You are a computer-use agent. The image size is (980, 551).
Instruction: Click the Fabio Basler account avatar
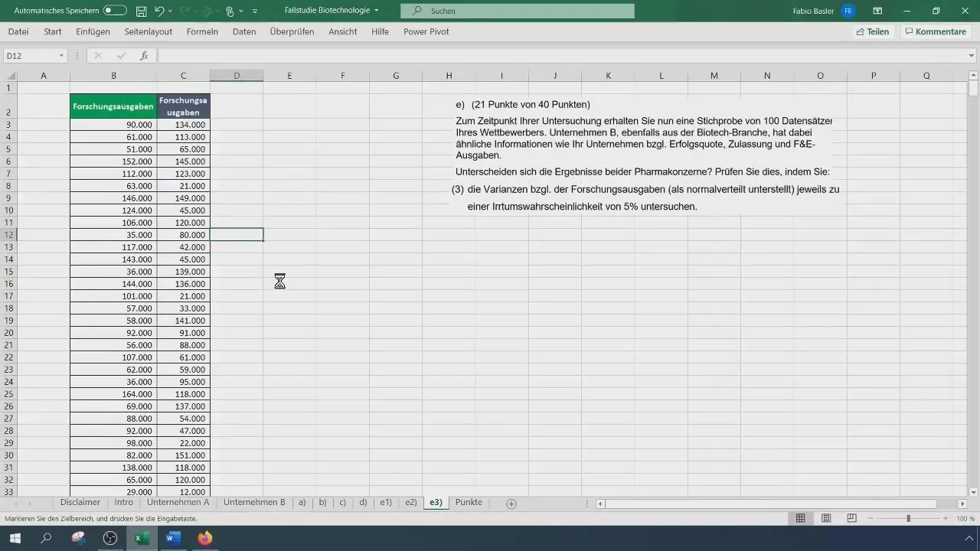(x=848, y=11)
